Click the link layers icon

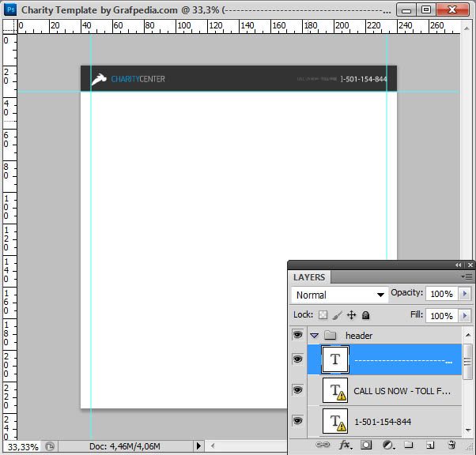323,445
